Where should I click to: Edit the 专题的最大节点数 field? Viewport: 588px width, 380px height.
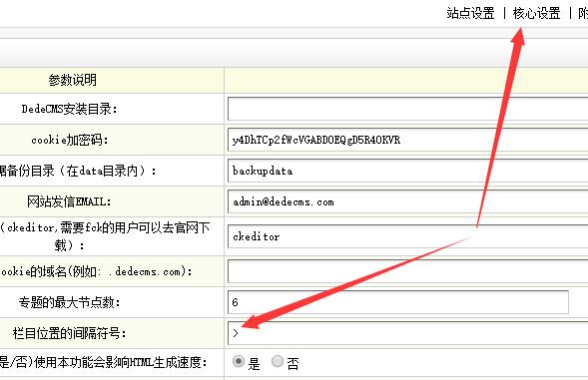(x=398, y=302)
